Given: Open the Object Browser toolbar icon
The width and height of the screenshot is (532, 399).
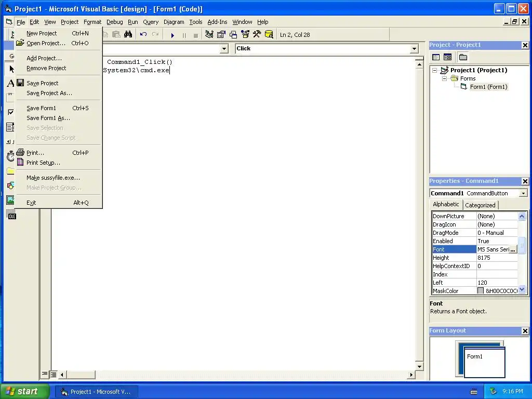Looking at the screenshot, I should coord(245,35).
